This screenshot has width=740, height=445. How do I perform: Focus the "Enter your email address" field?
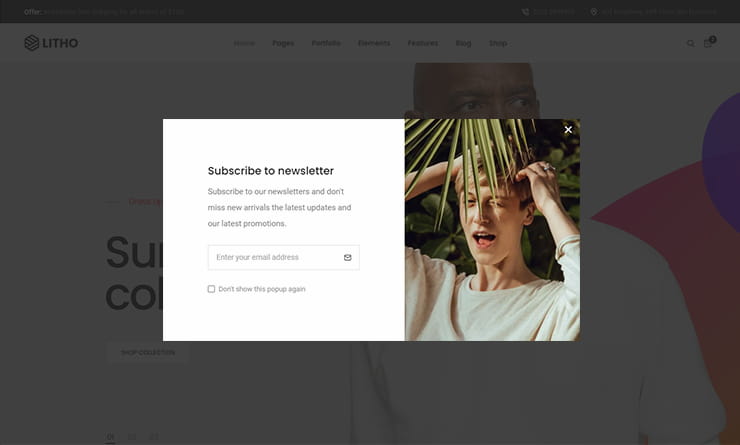pos(284,258)
